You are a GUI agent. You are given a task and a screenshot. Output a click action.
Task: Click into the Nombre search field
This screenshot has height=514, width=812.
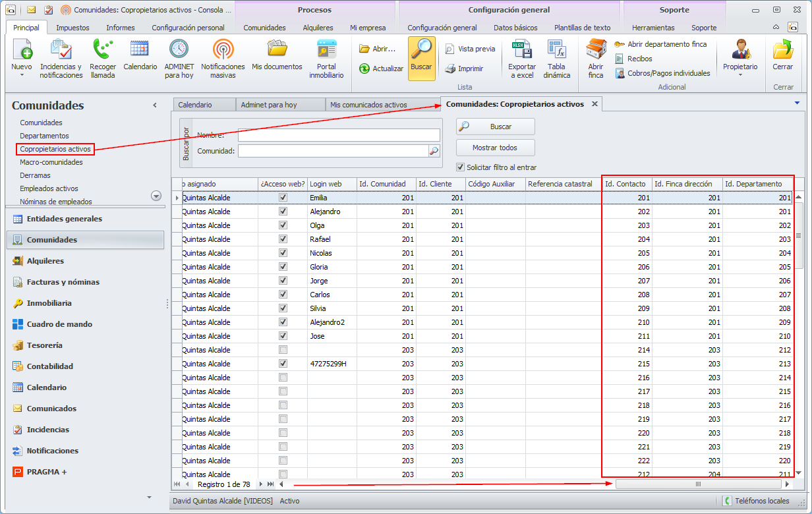pyautogui.click(x=339, y=135)
